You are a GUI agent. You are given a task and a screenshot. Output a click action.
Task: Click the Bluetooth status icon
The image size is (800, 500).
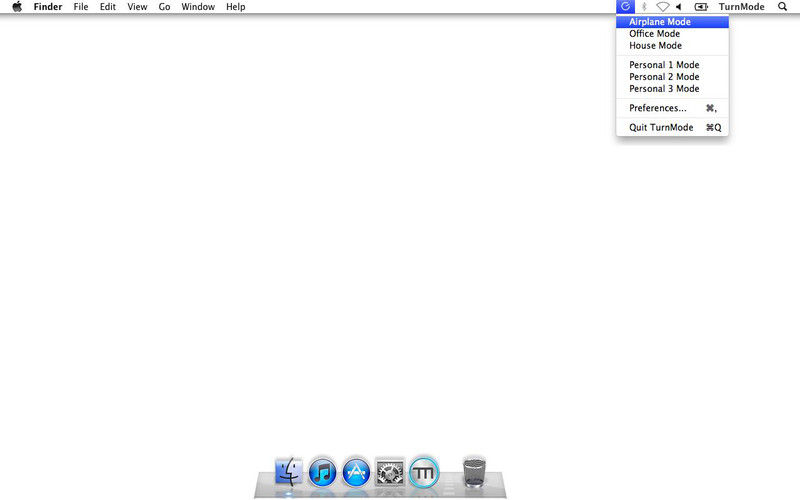pyautogui.click(x=644, y=7)
